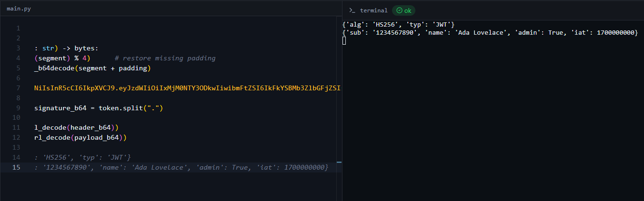Click line number 9 in the gutter
Viewport: 644px width, 201px height.
click(x=18, y=108)
